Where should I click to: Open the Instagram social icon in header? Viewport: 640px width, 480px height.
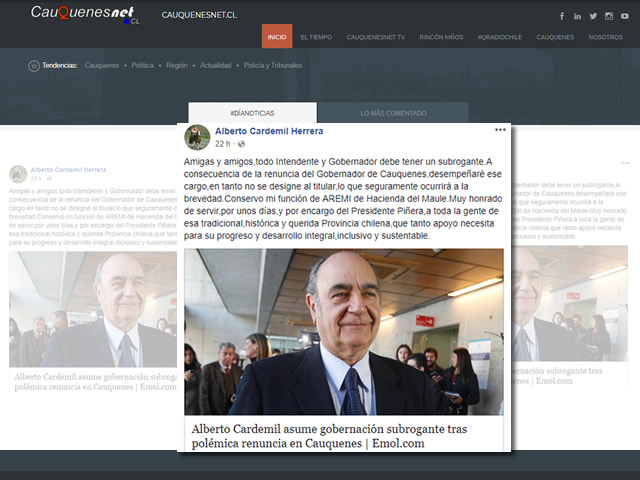[609, 16]
